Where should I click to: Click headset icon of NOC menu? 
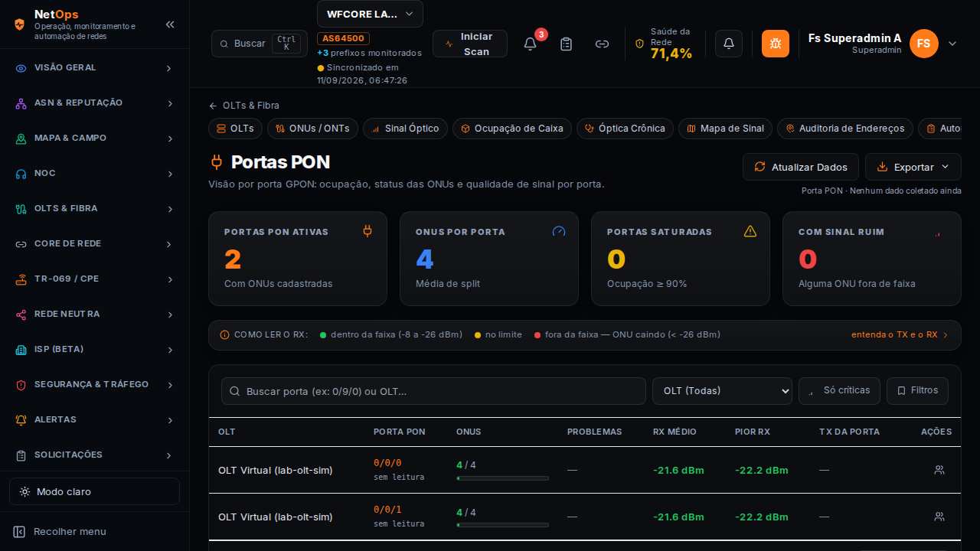[x=21, y=174]
